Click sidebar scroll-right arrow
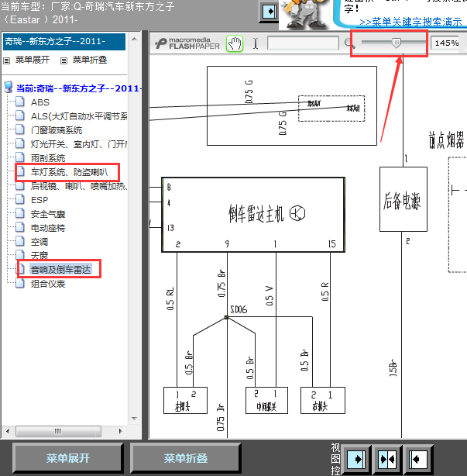467x476 pixels. click(120, 431)
